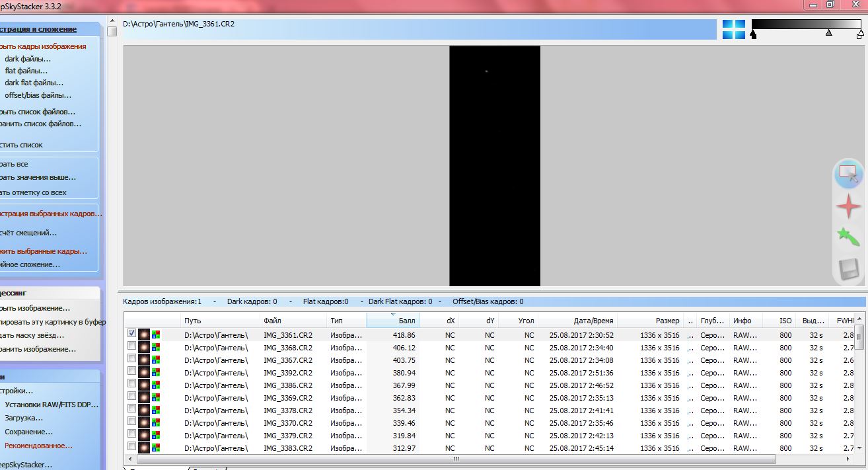Open the flat файлы link
The image size is (868, 470).
26,71
